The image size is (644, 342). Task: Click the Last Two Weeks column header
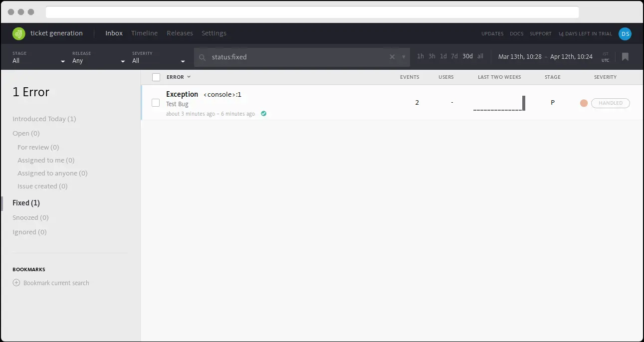499,77
